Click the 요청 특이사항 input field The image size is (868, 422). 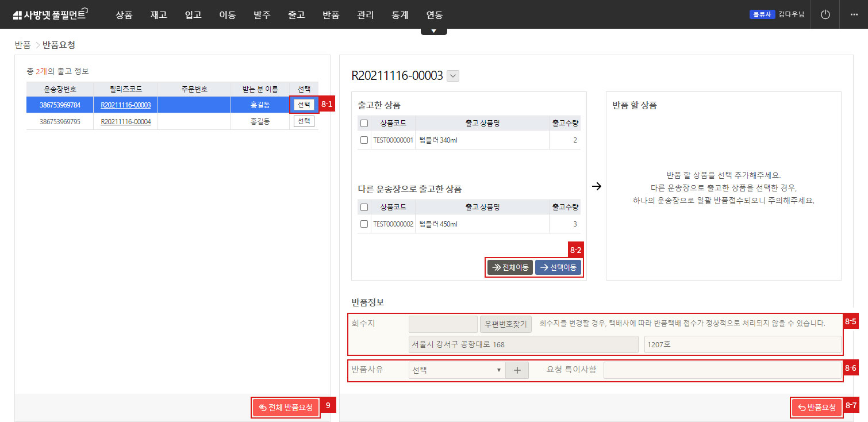722,370
